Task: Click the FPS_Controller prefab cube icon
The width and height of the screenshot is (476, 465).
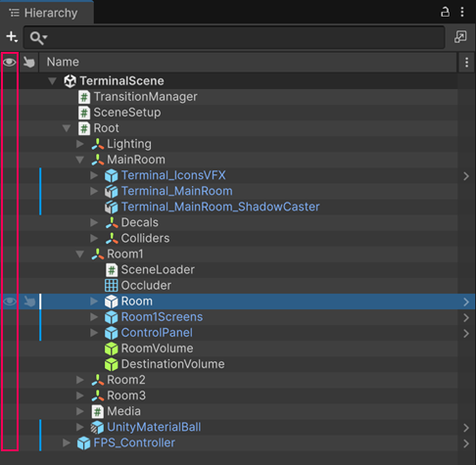Action: point(83,443)
